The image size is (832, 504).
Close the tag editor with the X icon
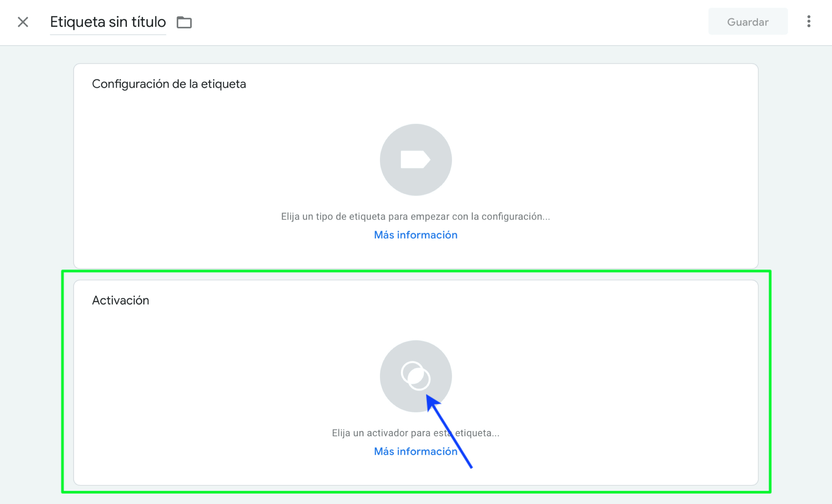pyautogui.click(x=23, y=22)
